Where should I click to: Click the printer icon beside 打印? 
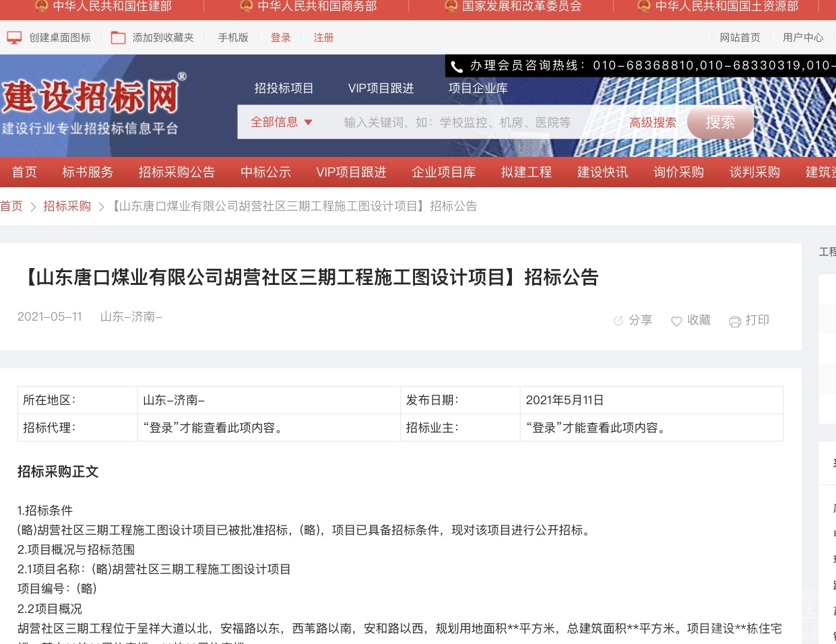click(735, 321)
